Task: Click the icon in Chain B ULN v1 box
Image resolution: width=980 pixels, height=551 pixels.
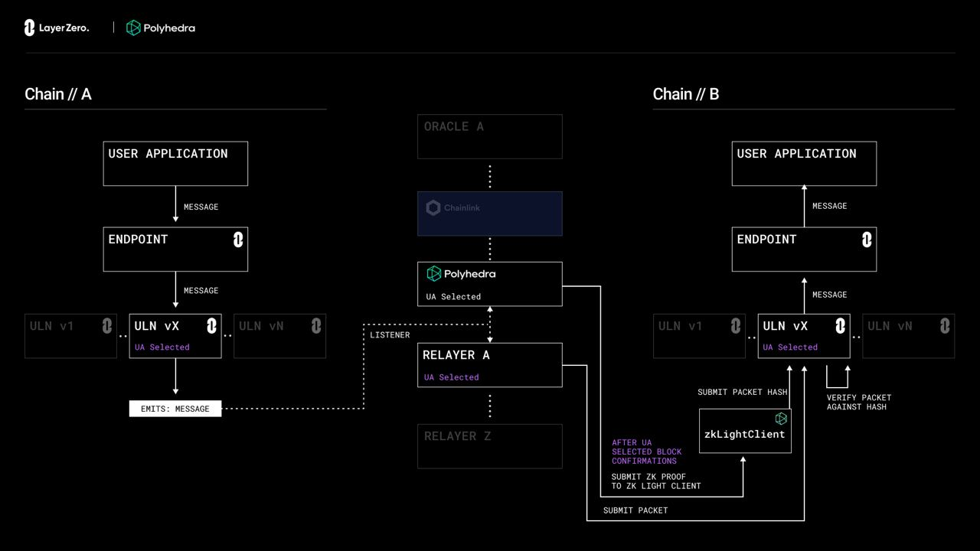Action: pos(736,326)
